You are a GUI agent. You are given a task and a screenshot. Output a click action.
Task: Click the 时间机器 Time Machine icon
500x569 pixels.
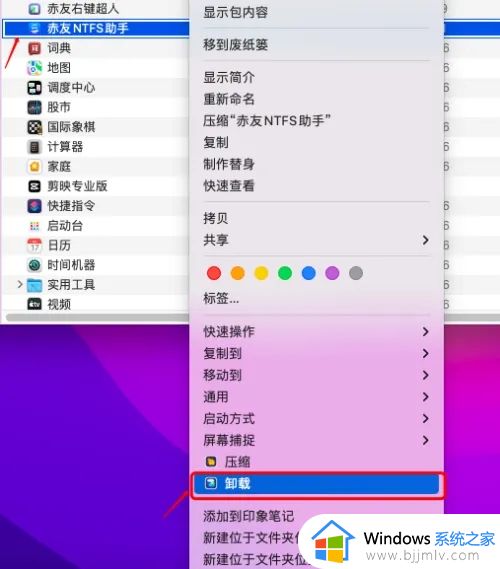[34, 265]
